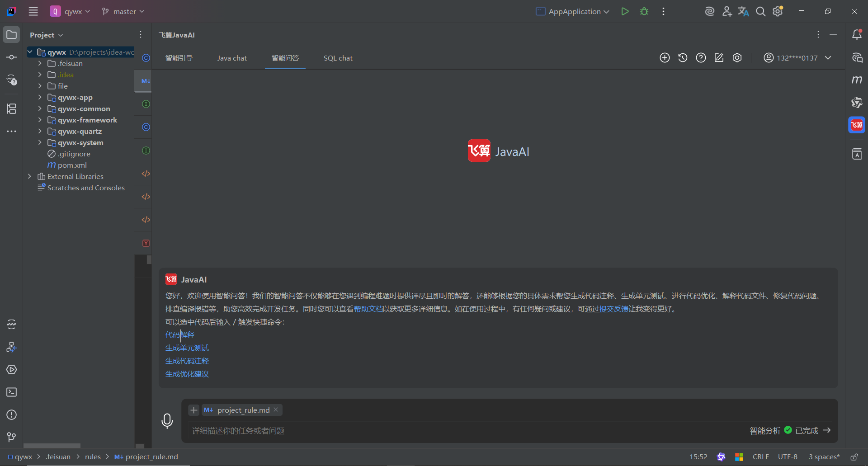868x466 pixels.
Task: Start a new chat with plus circle icon
Action: (x=665, y=58)
